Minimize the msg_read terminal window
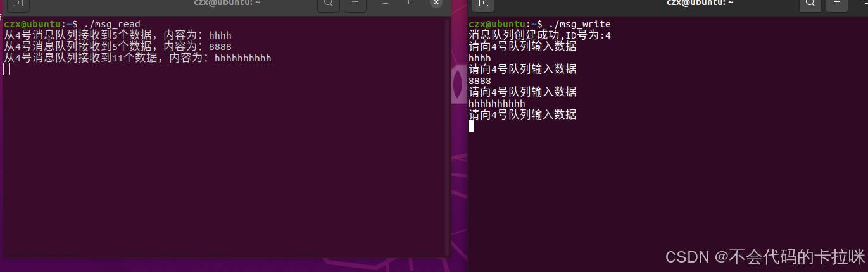This screenshot has width=868, height=272. 387,3
